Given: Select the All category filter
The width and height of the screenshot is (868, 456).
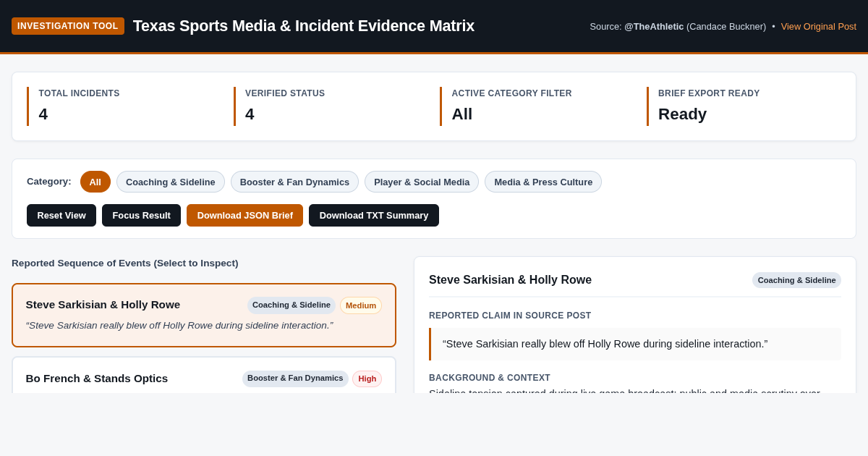Looking at the screenshot, I should (95, 182).
